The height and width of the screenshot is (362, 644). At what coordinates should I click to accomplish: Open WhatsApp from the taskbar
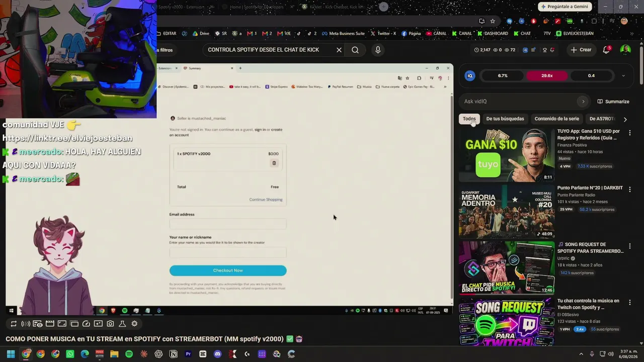70,354
